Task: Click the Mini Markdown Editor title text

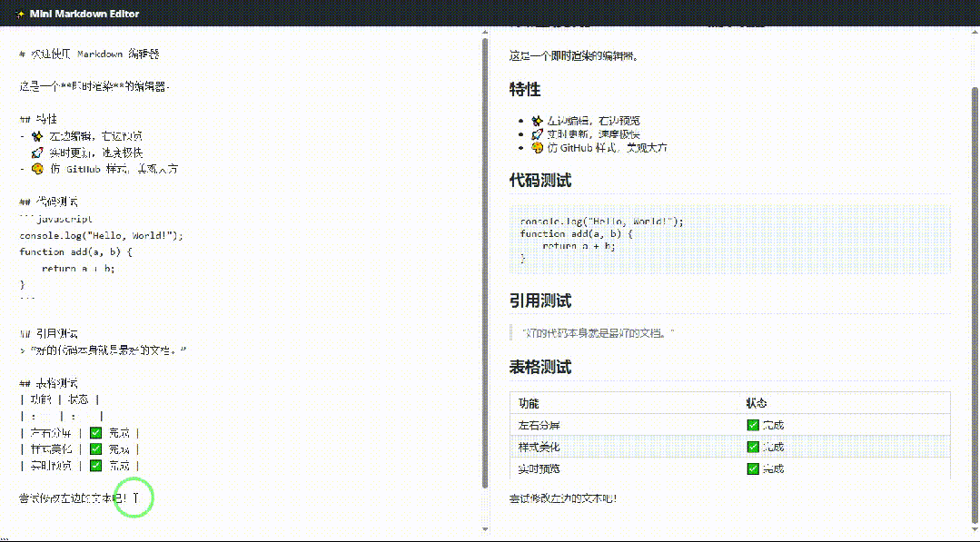Action: (84, 14)
